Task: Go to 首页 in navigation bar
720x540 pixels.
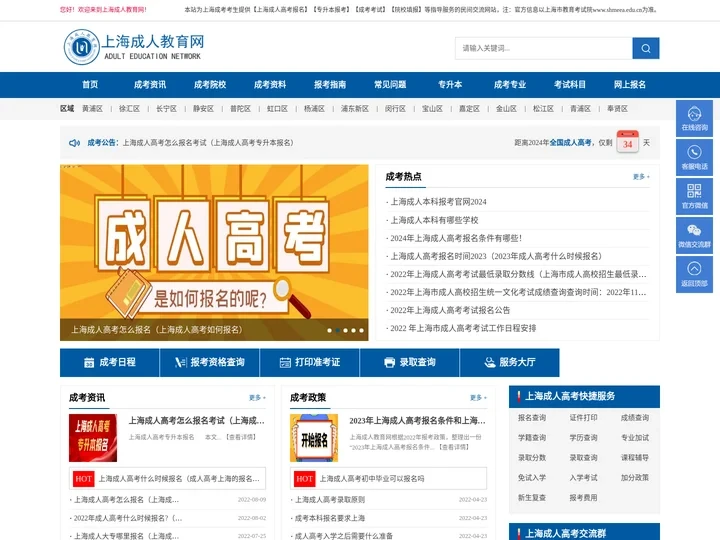Action: 90,84
